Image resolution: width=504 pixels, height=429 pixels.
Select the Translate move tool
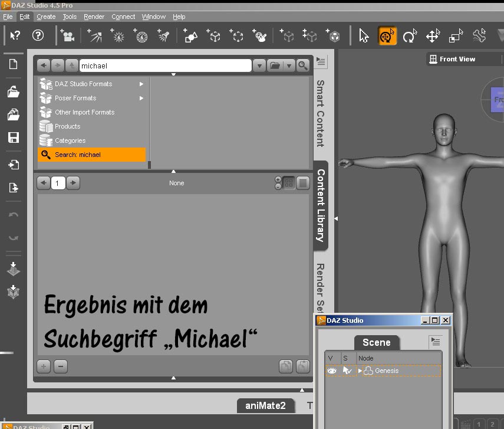pos(433,36)
